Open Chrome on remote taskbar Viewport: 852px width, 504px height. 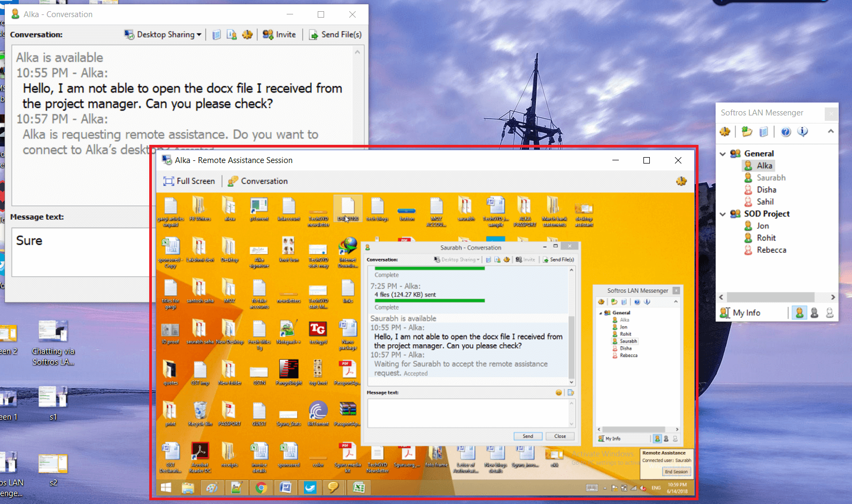(261, 487)
